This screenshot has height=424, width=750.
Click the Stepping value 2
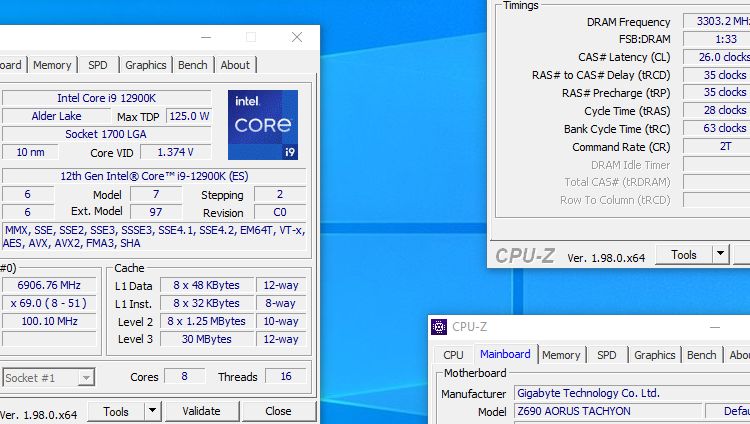(280, 194)
